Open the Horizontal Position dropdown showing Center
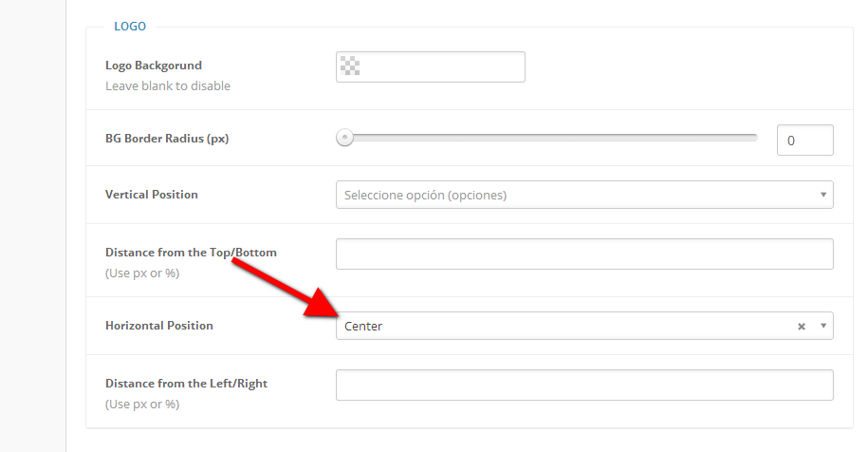868x452 pixels. pos(564,326)
